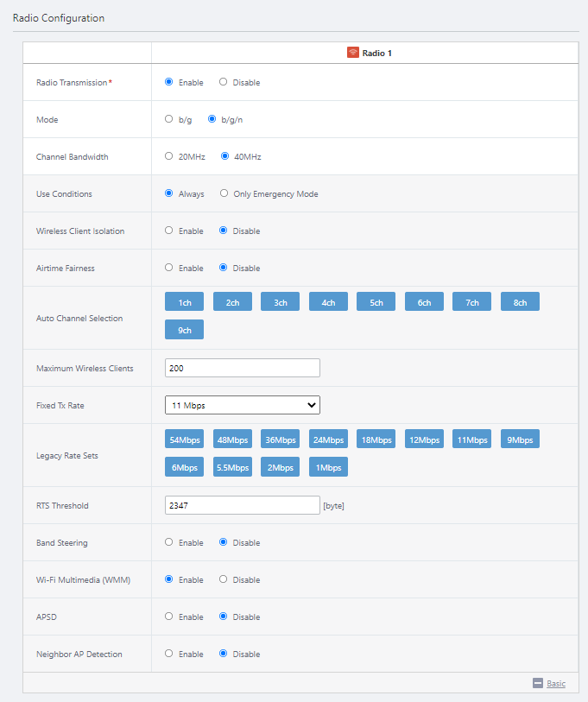Click the Basic link
Viewport: 588px width, 702px height.
(556, 683)
